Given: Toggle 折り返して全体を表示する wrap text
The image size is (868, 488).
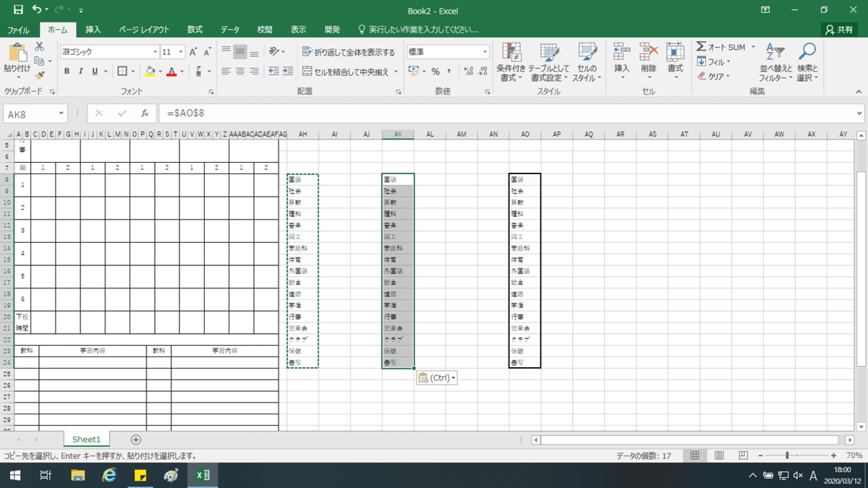Looking at the screenshot, I should pos(348,52).
